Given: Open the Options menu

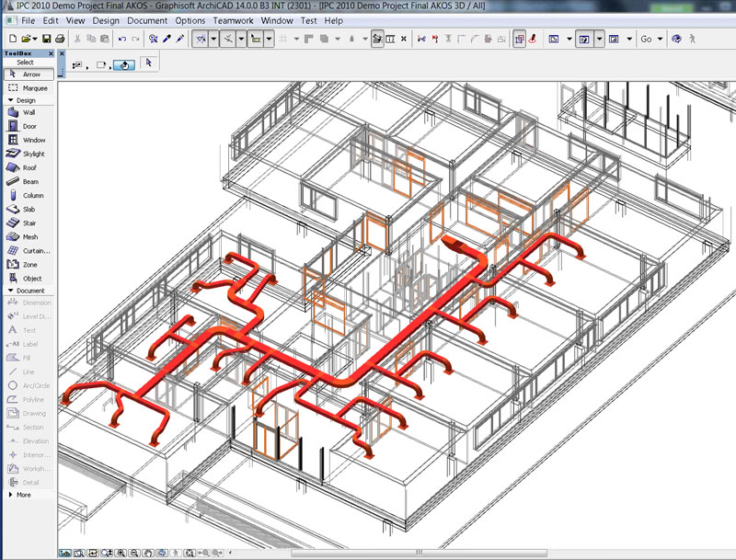Looking at the screenshot, I should tap(190, 20).
